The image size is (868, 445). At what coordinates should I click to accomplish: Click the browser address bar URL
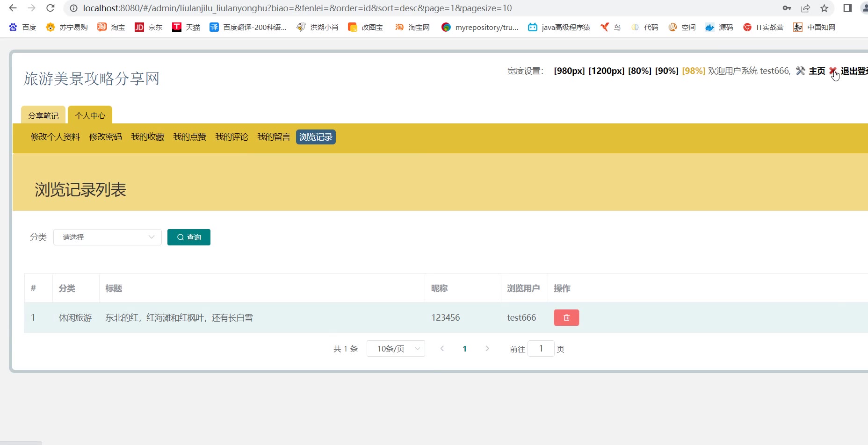click(297, 8)
